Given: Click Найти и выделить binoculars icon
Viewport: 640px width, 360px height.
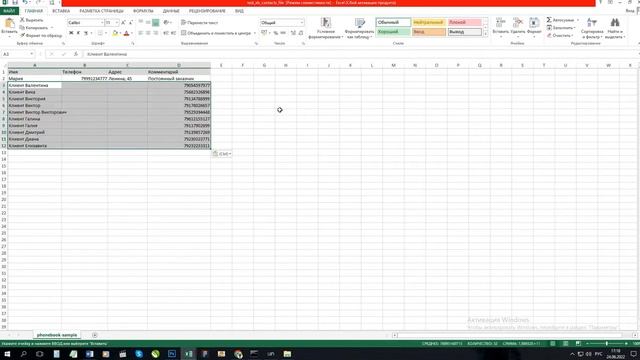Looking at the screenshot, I should point(615,23).
